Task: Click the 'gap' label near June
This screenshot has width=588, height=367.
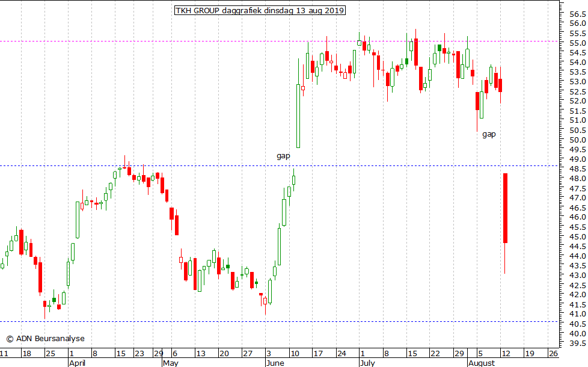Action: pyautogui.click(x=283, y=156)
